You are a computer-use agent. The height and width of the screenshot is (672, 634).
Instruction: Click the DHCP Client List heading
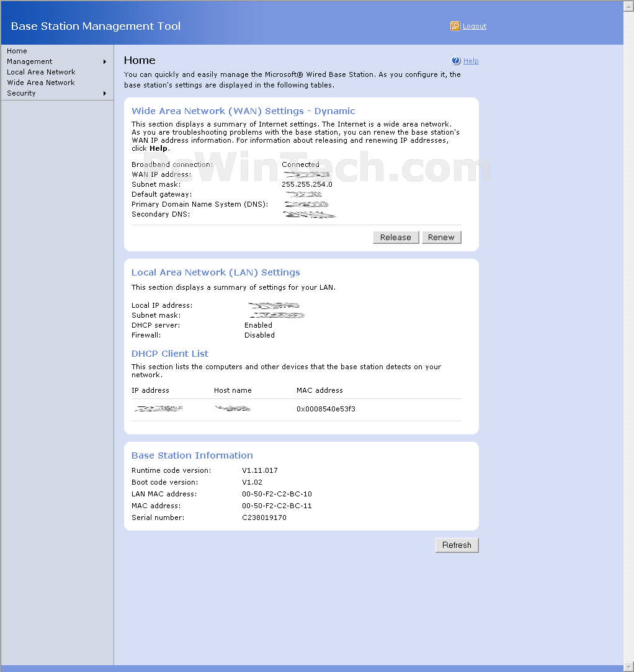[x=169, y=354]
